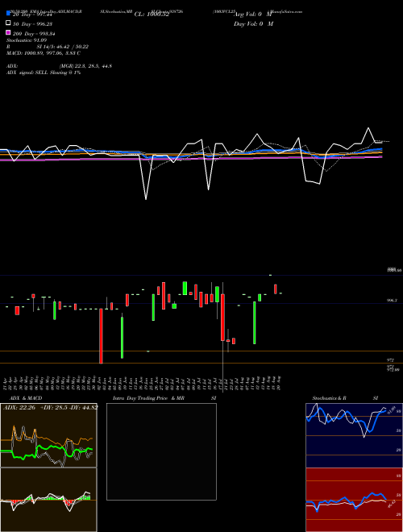
Task: Click the 996.7 price axis label
Action: click(x=393, y=301)
